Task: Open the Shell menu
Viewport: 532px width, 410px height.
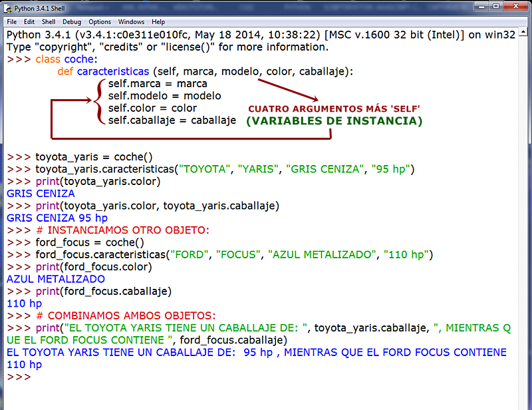Action: (47, 21)
